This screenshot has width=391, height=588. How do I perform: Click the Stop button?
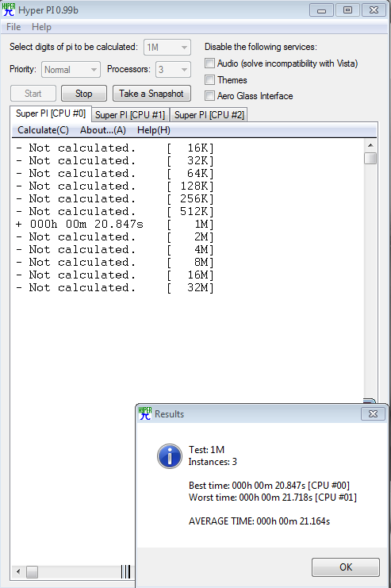[83, 94]
